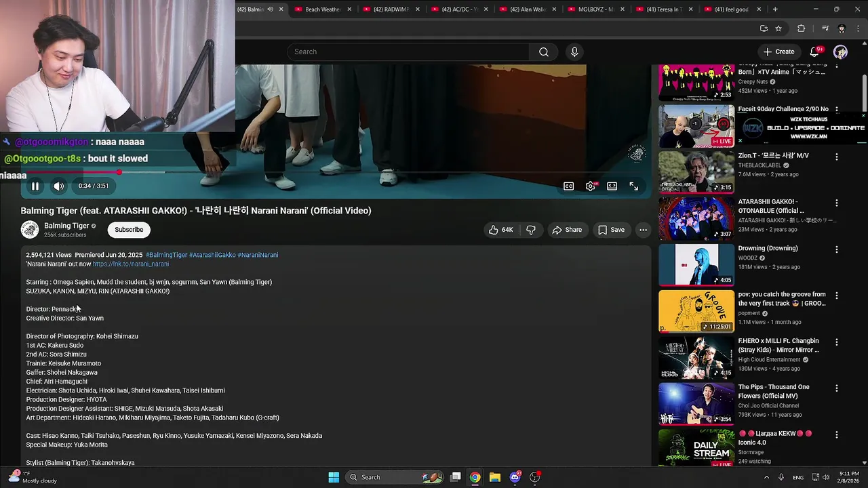
Task: Open options for The Pips video
Action: (837, 388)
